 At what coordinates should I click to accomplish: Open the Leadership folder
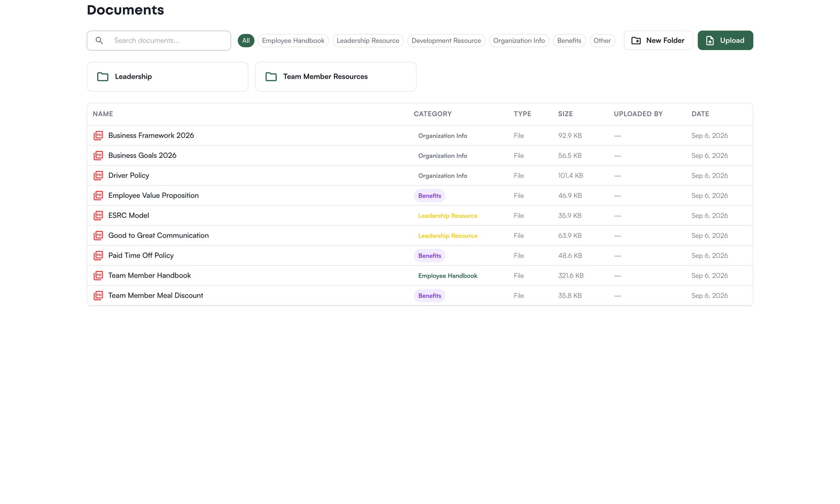pos(167,77)
